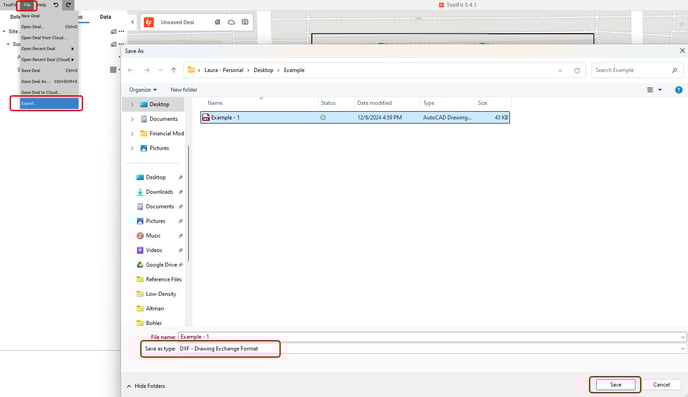The height and width of the screenshot is (397, 688).
Task: Open File name history dropdown arrow
Action: click(x=682, y=337)
